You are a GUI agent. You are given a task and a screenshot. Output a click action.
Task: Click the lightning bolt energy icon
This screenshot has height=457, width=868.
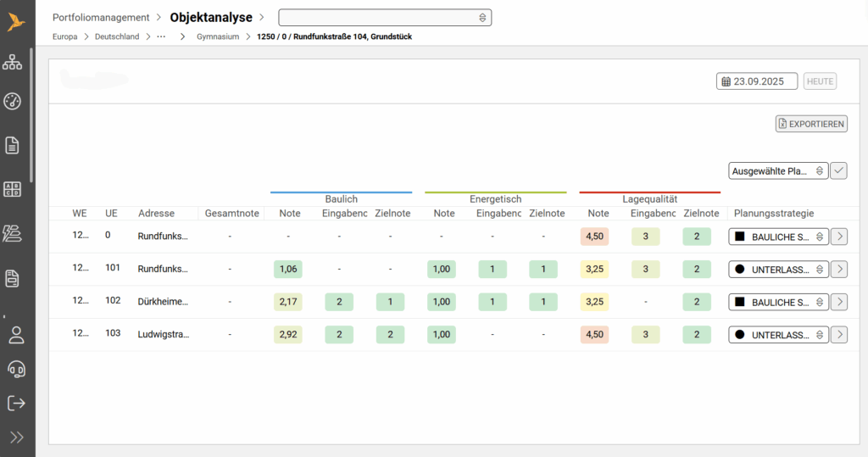(x=13, y=233)
